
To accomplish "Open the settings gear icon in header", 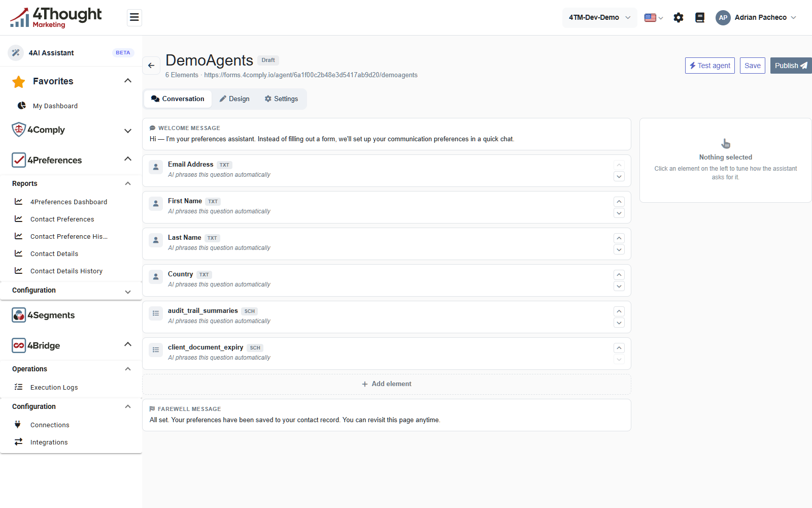I will pyautogui.click(x=679, y=18).
